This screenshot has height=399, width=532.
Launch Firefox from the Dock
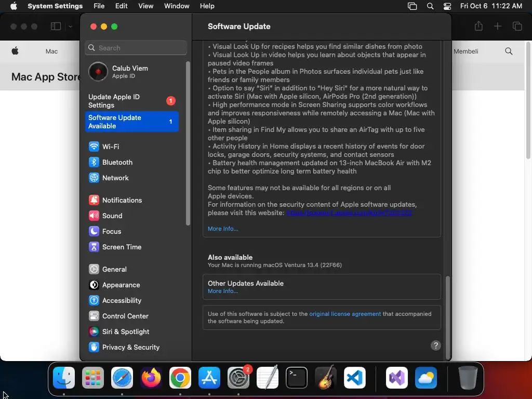(x=151, y=378)
